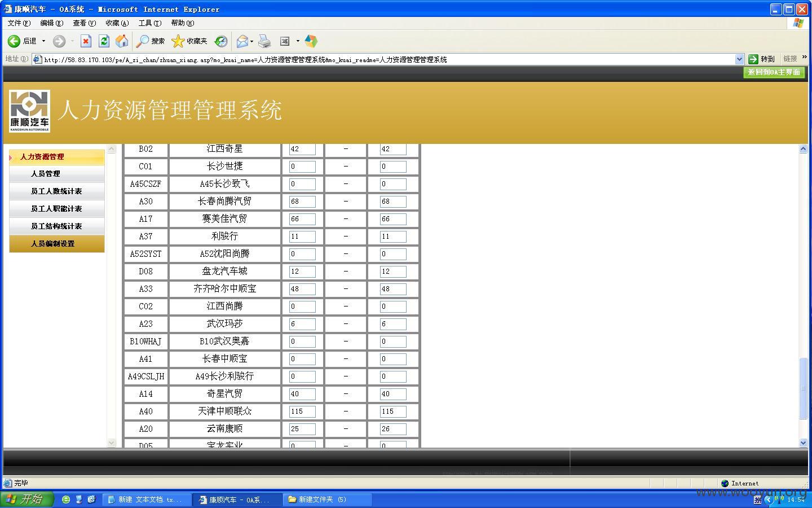Open 员工结构统计表 in the sidebar
This screenshot has width=812, height=508.
coord(56,226)
